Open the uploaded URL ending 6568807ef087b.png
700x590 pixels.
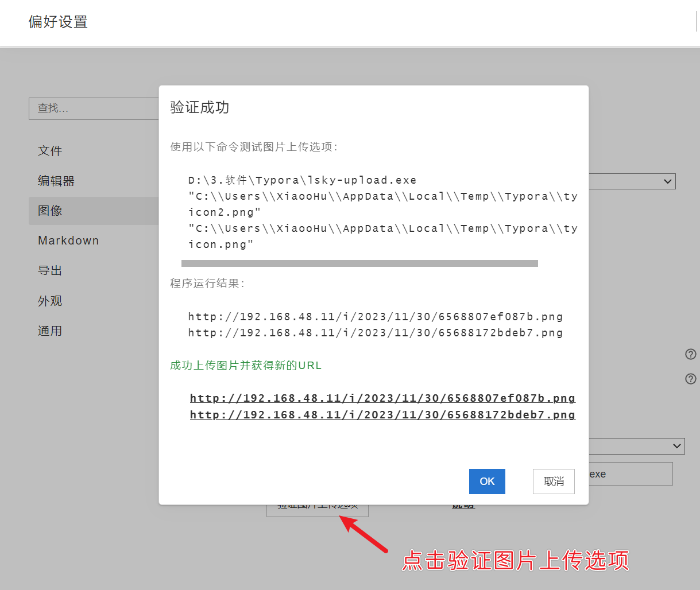382,398
